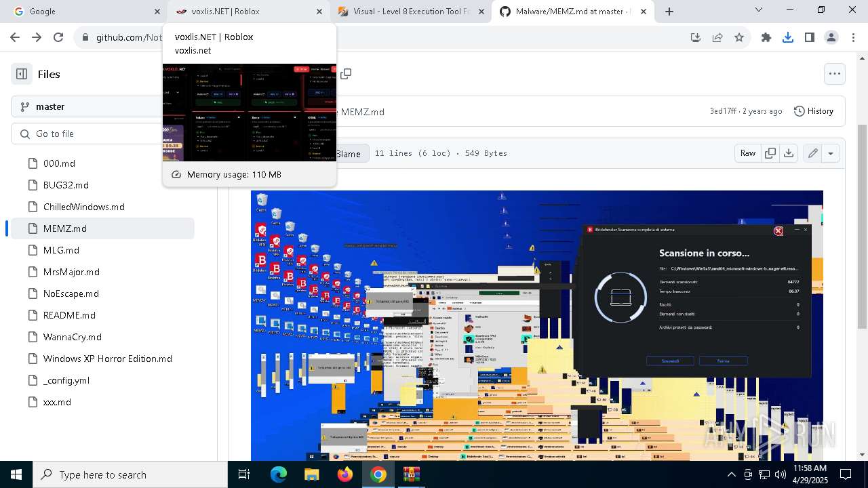Launch Microsoft Edge from taskbar
The image size is (868, 488).
[x=279, y=474]
